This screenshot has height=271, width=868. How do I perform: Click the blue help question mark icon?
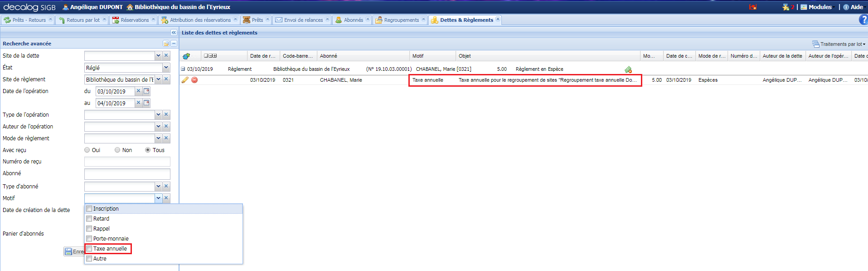[x=863, y=20]
